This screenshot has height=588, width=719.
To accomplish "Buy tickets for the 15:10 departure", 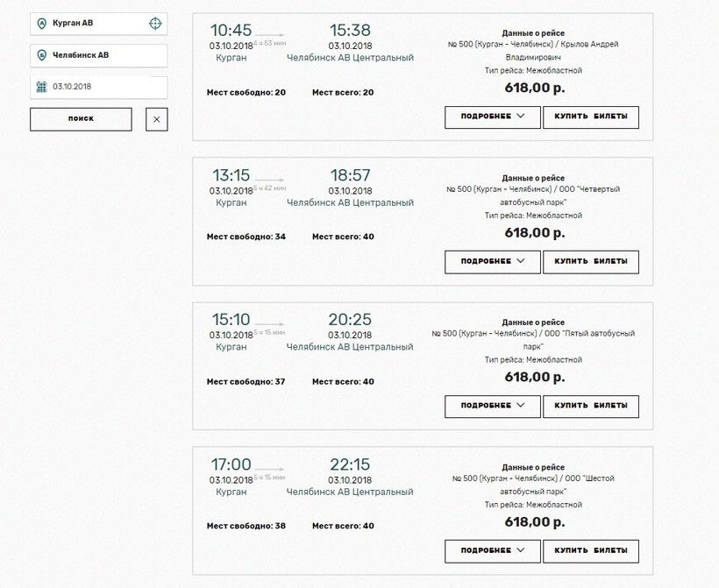I will [x=591, y=406].
